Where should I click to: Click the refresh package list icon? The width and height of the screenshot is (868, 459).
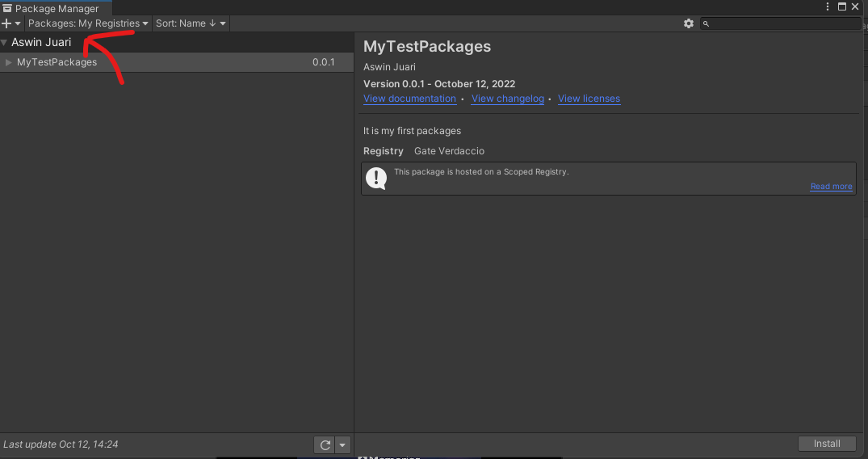click(x=325, y=444)
